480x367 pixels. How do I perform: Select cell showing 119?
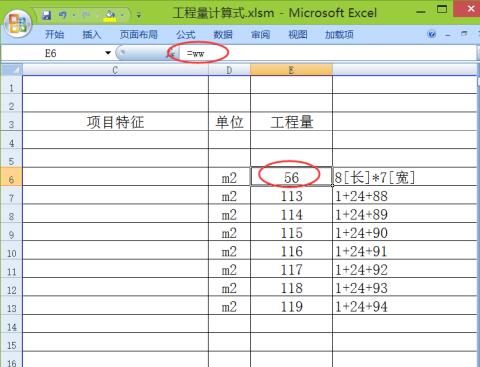tap(291, 306)
